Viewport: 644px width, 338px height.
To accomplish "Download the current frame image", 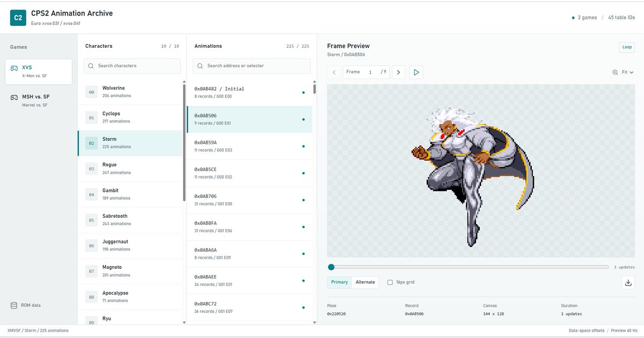I will tap(628, 282).
